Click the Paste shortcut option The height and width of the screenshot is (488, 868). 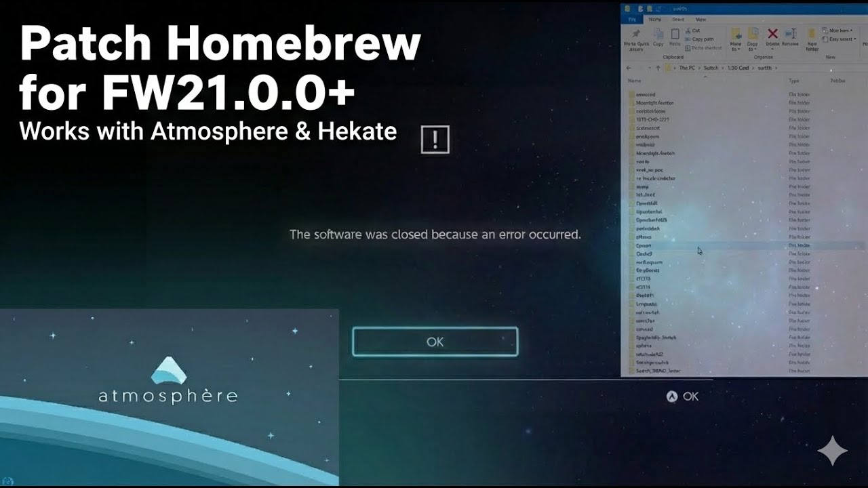point(703,48)
